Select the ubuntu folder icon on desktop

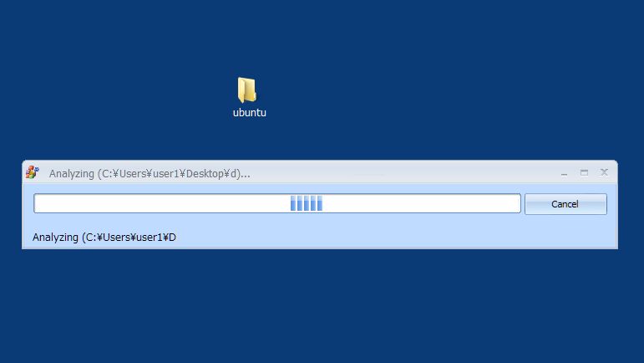(x=247, y=89)
